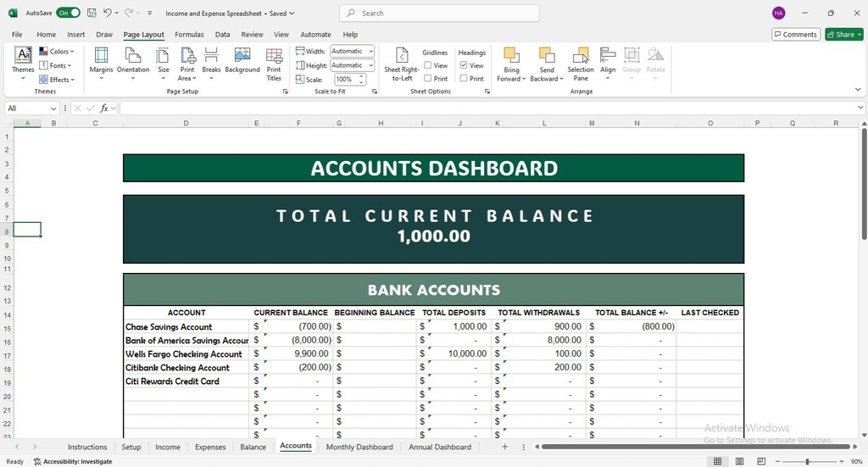This screenshot has width=868, height=467.
Task: Switch to Page Break Preview view
Action: pos(761,461)
